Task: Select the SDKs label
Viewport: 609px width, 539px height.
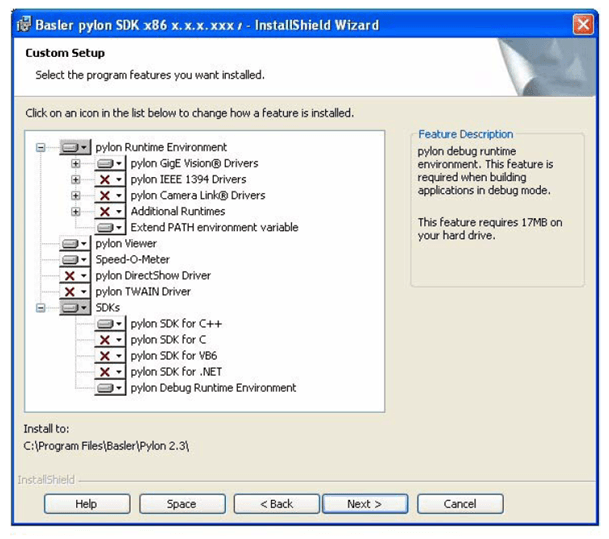Action: click(108, 308)
